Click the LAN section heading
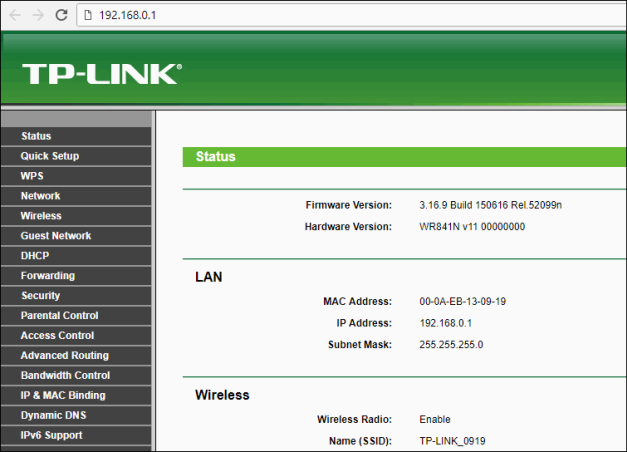 [x=209, y=277]
